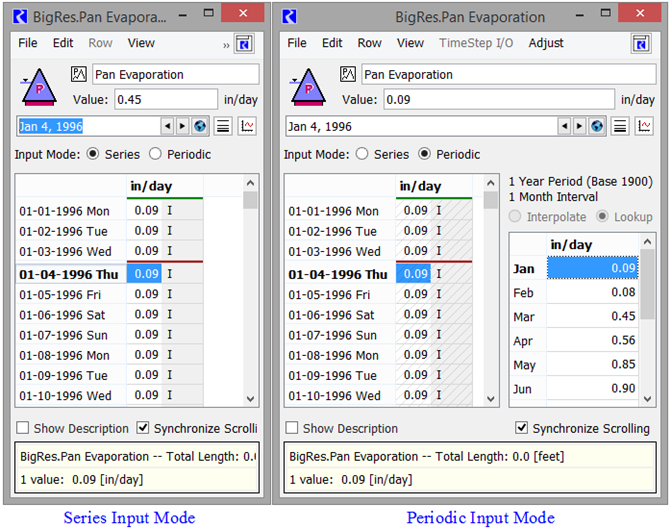Click the Value field showing 0.09
This screenshot has height=529, width=672.
435,99
